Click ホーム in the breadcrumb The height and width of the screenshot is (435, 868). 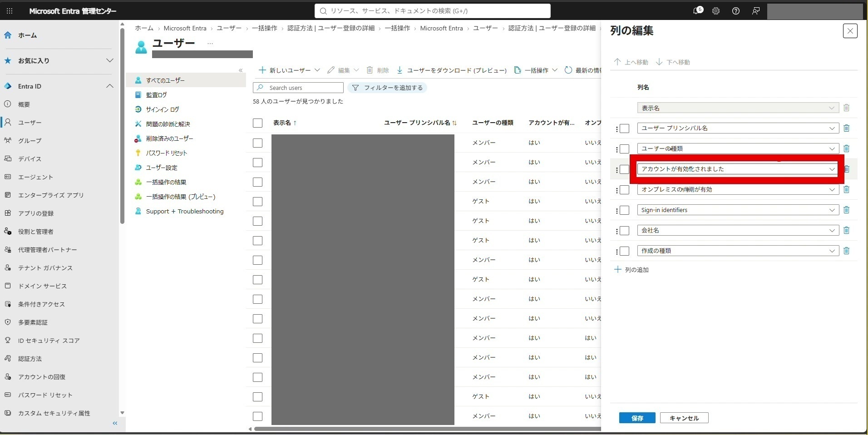tap(144, 28)
